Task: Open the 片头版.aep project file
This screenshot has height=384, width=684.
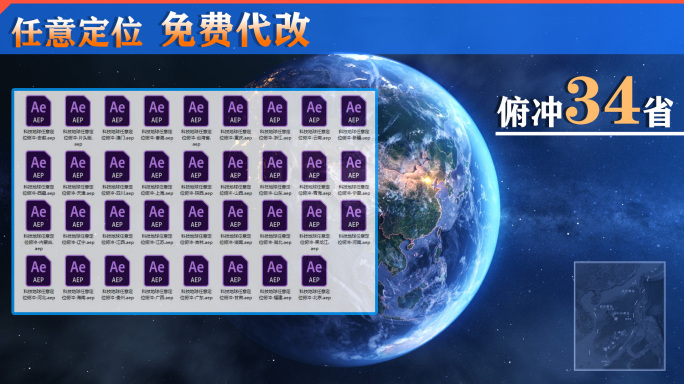Action: point(78,112)
